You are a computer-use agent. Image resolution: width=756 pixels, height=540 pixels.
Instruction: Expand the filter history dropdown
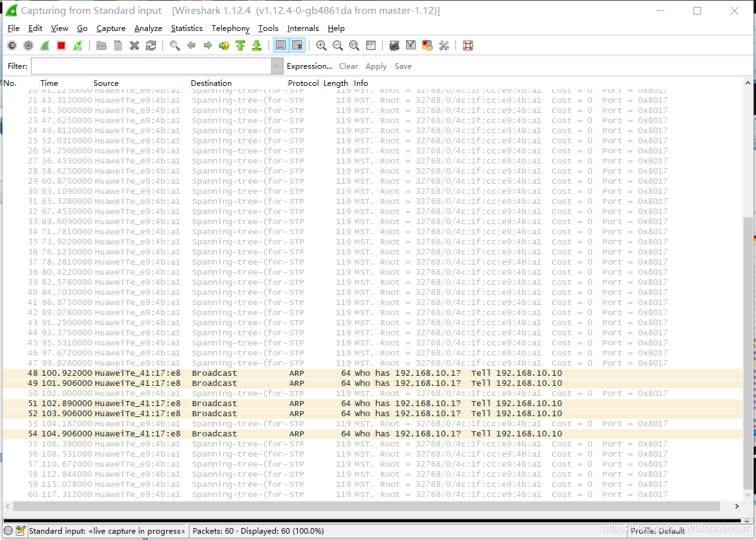click(277, 66)
